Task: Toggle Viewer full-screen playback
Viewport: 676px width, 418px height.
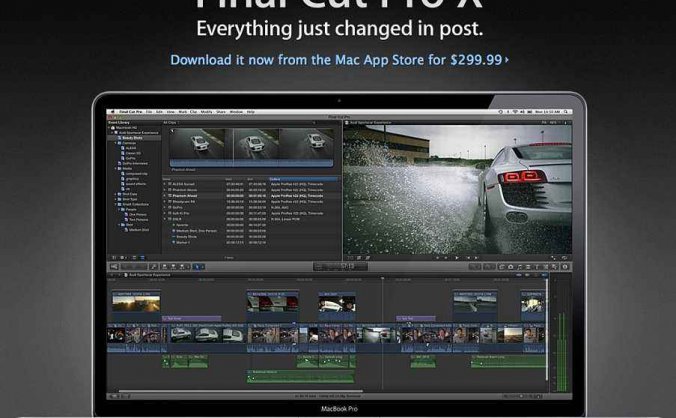Action: pos(553,258)
